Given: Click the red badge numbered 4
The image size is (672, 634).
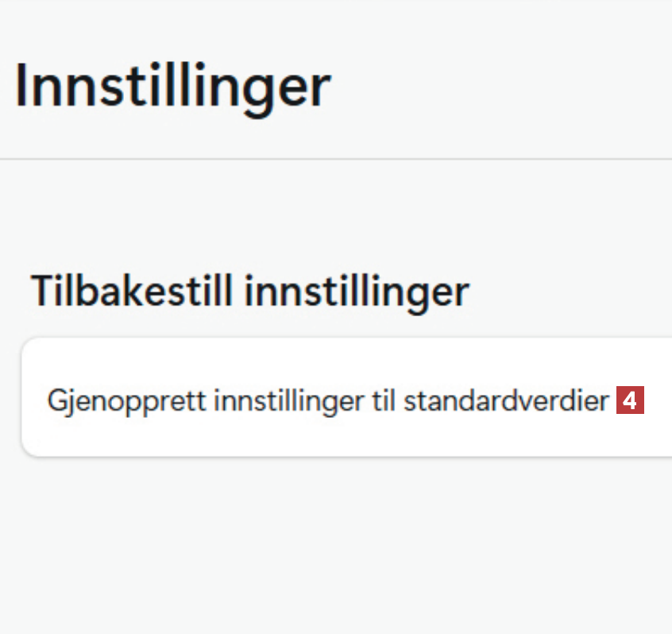Looking at the screenshot, I should coord(630,400).
